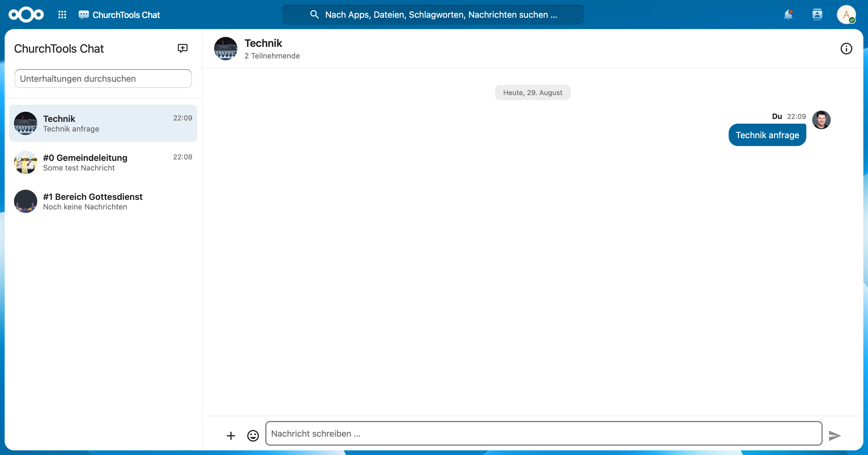Viewport: 868px width, 455px height.
Task: Click the Gemeindeleitung group avatar
Action: pos(26,162)
